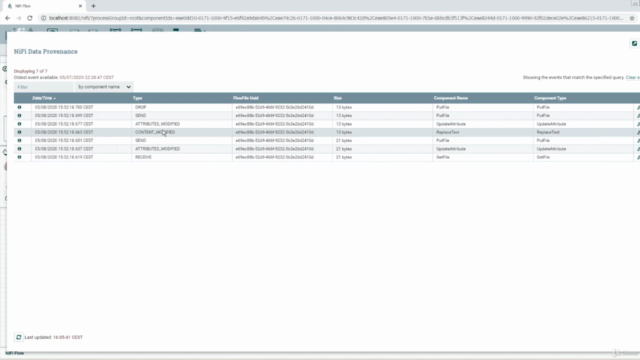This screenshot has height=360, width=640.
Task: Open the 'by component name' filter dropdown
Action: [x=104, y=87]
